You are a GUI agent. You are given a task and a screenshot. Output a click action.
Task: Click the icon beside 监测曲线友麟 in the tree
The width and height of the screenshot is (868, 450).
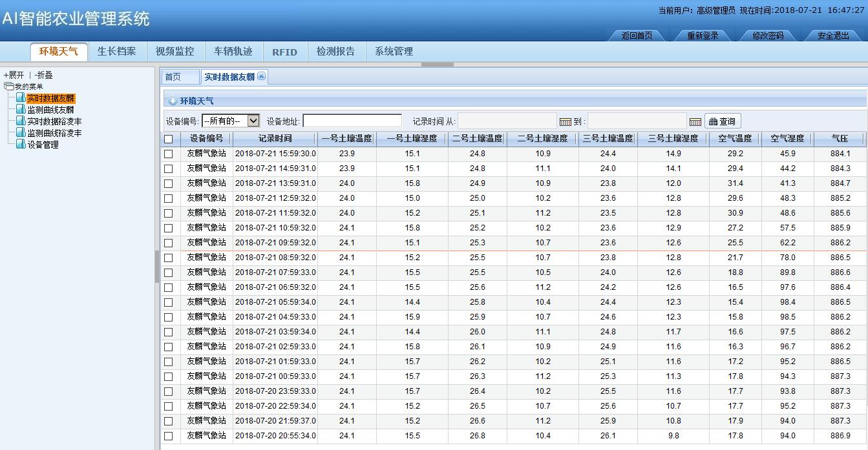tap(21, 110)
